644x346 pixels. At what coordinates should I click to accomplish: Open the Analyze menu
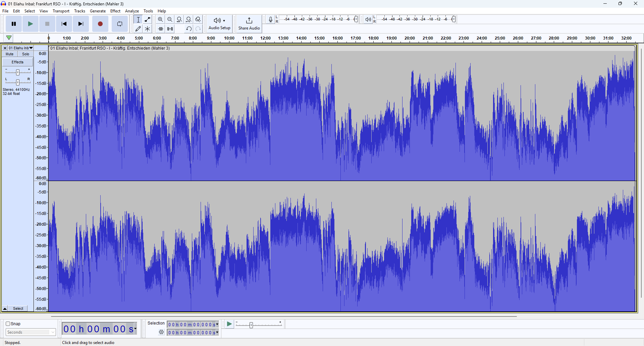click(132, 11)
